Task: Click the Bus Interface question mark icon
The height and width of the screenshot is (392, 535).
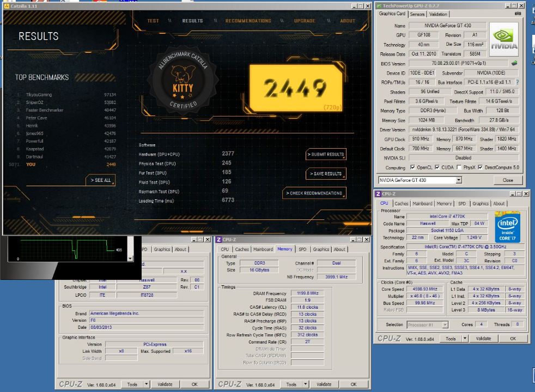Action: click(x=518, y=82)
